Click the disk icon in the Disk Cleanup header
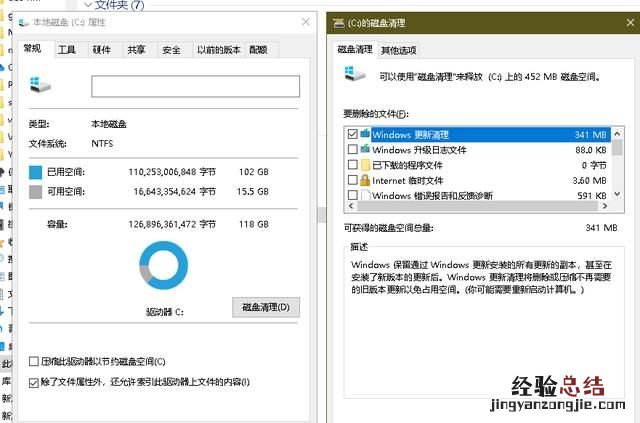Screen dimensions: 640x423 coord(354,74)
